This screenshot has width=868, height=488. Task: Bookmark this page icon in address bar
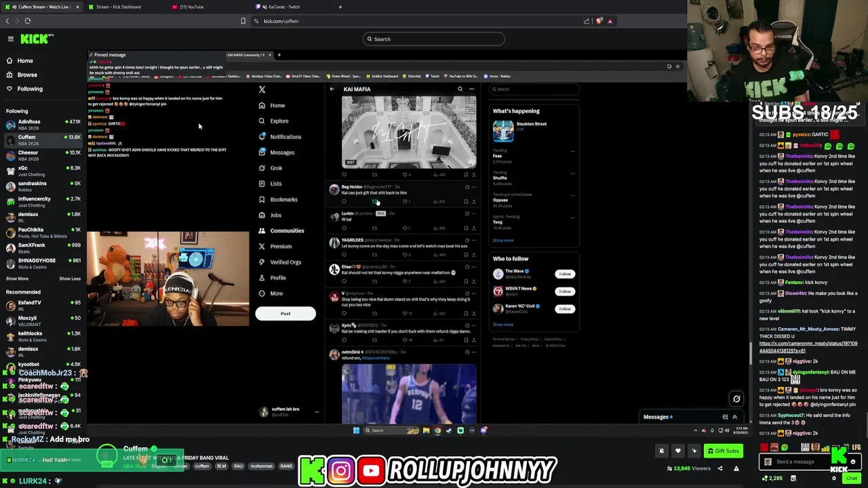coord(243,21)
